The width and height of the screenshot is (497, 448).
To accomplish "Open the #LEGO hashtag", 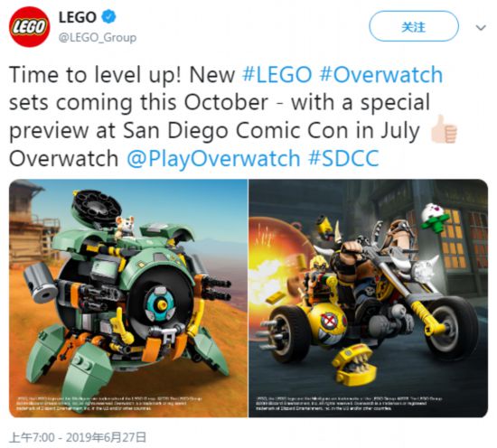I will pos(277,75).
